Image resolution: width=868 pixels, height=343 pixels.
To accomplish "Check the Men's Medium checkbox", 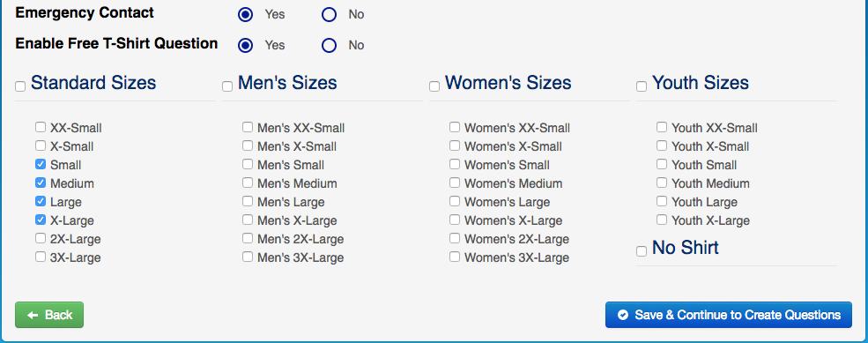I will point(248,183).
